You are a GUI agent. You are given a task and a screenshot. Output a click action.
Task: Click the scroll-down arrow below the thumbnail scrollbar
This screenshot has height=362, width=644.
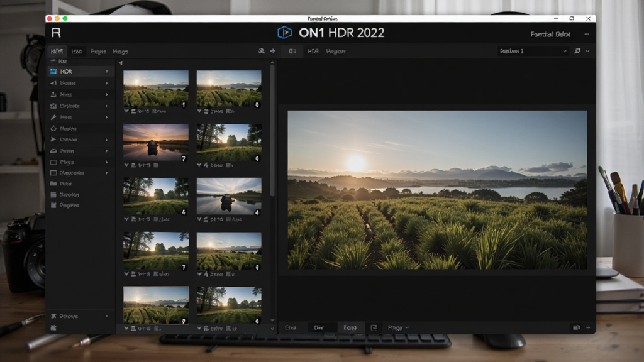272,321
